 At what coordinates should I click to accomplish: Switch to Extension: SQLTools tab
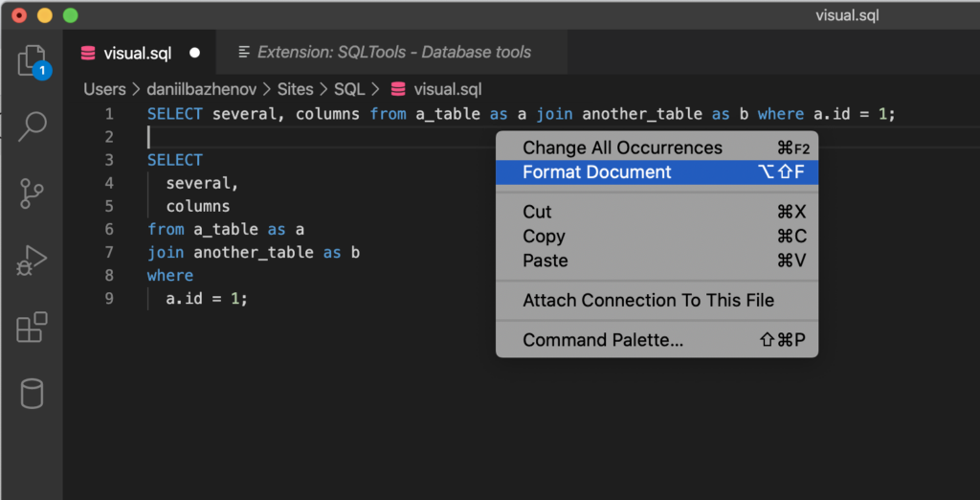[x=393, y=53]
